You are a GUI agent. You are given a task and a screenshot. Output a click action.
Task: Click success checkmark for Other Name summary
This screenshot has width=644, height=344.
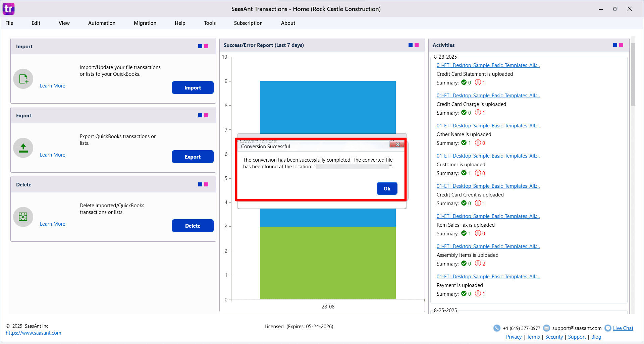(464, 143)
